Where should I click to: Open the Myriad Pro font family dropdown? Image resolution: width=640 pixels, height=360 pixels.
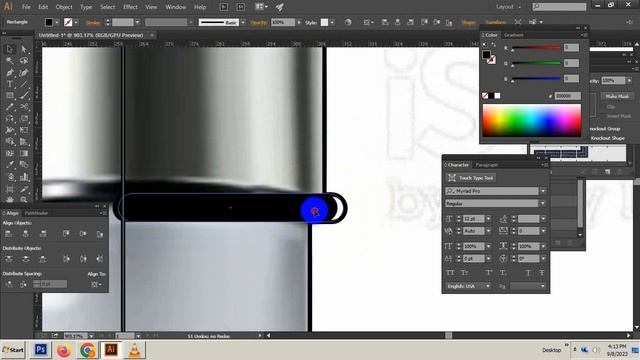tap(543, 191)
